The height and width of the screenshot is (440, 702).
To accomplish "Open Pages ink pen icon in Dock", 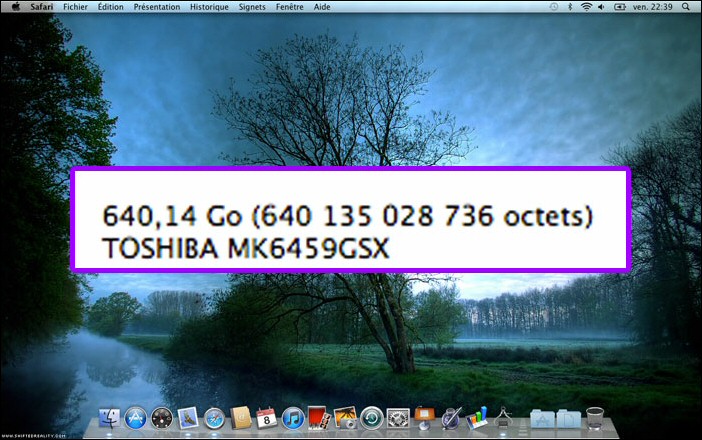I will pyautogui.click(x=451, y=419).
